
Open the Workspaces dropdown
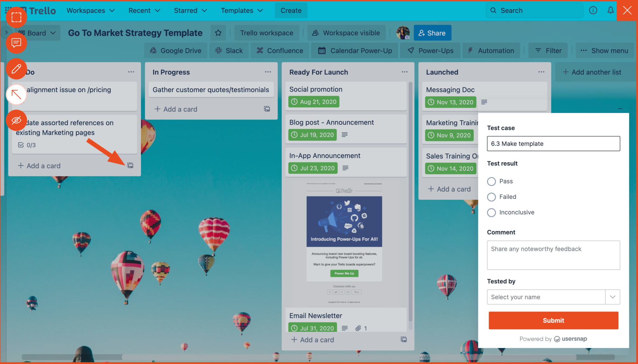(x=90, y=10)
